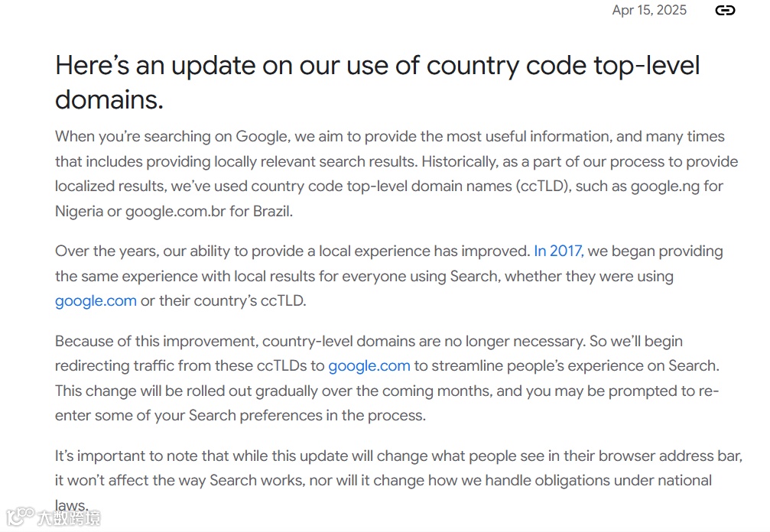This screenshot has width=770, height=532.
Task: Open the "In 2017" hyperlink
Action: [x=558, y=251]
